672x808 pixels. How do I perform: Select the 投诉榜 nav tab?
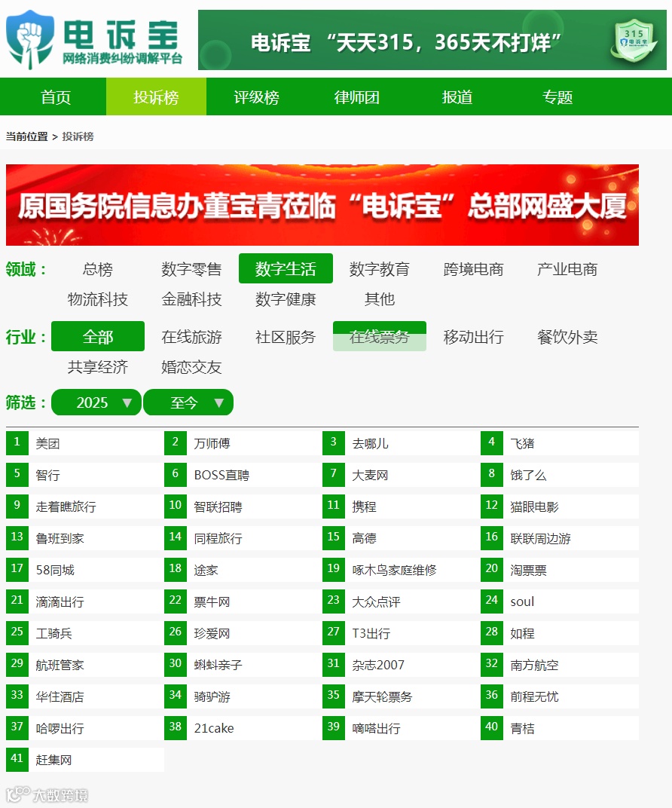[x=156, y=97]
